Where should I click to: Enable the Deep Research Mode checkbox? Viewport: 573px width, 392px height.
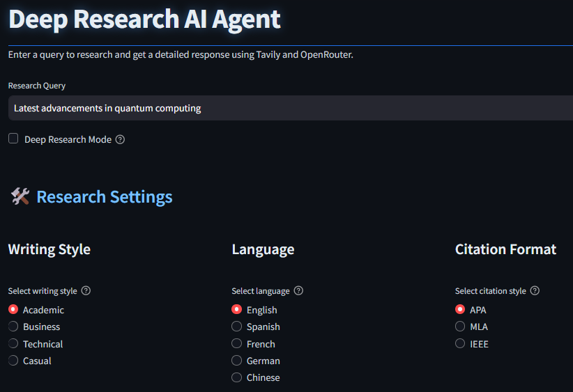[x=13, y=139]
